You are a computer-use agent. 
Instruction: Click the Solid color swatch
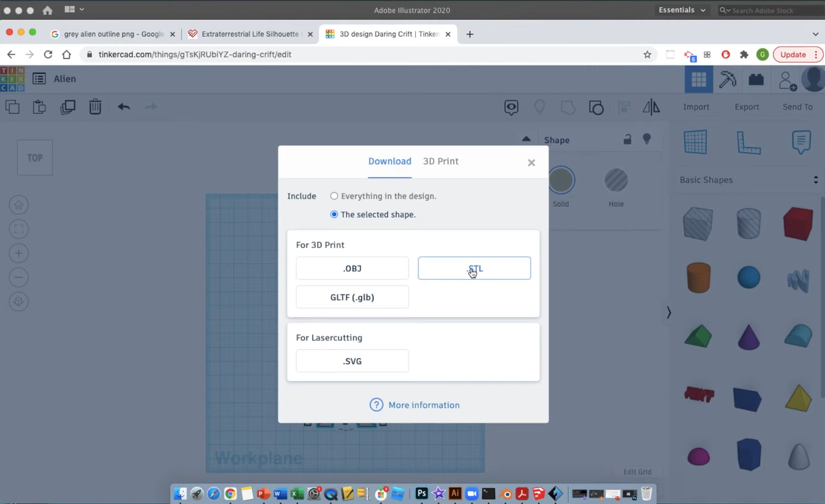click(561, 180)
